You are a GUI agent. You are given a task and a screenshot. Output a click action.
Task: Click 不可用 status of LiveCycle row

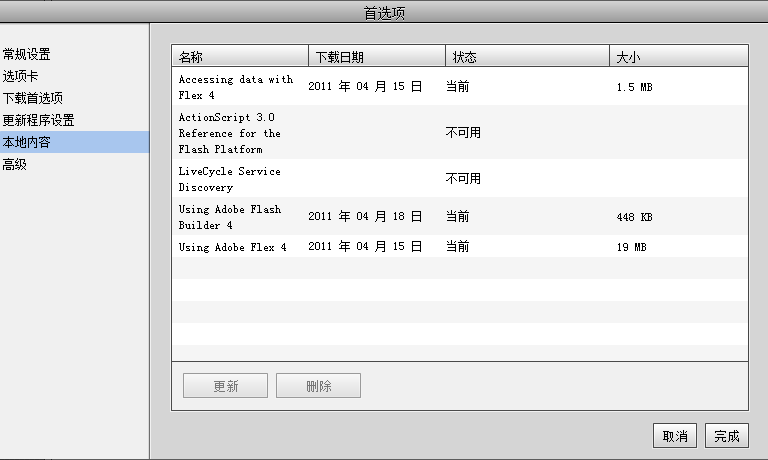463,178
